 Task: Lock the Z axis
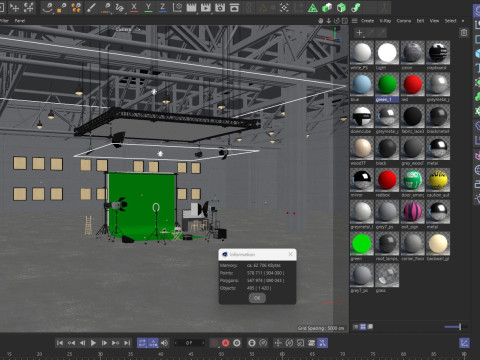click(163, 7)
